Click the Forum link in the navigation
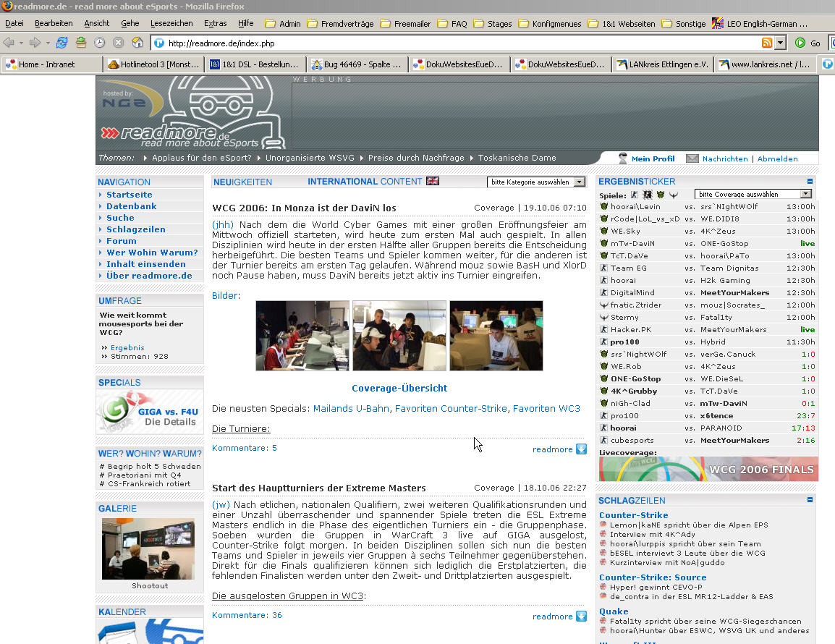Image resolution: width=835 pixels, height=644 pixels. [121, 241]
